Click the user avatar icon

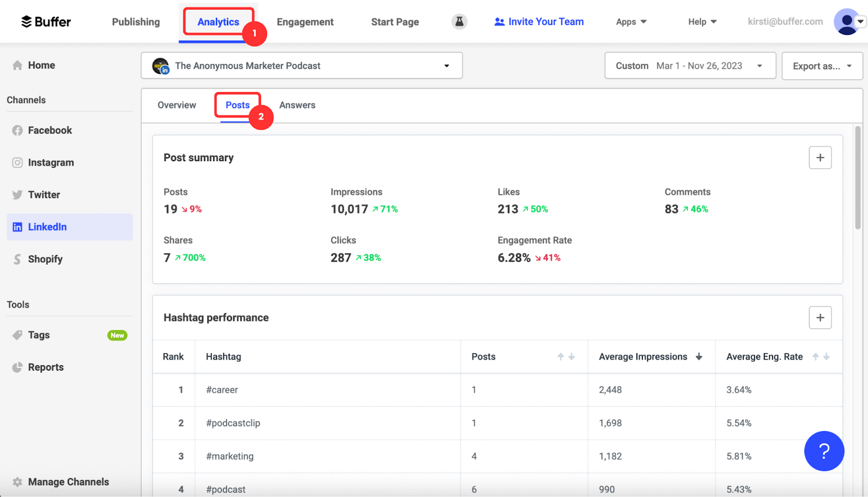coord(846,22)
